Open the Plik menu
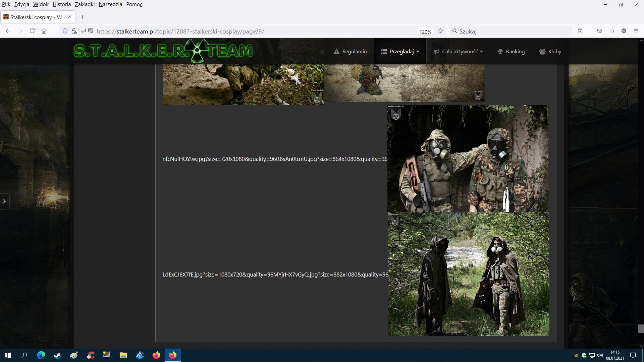The height and width of the screenshot is (362, 644). click(6, 4)
